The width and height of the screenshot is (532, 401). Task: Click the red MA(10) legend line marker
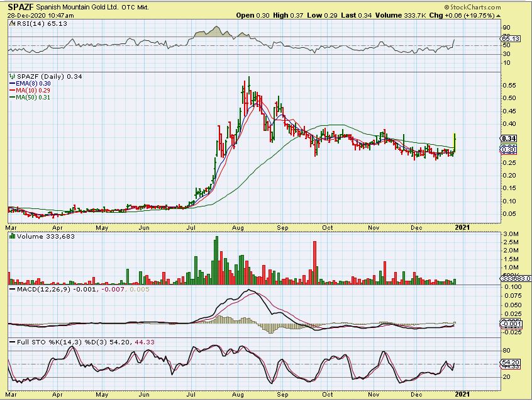coord(13,90)
